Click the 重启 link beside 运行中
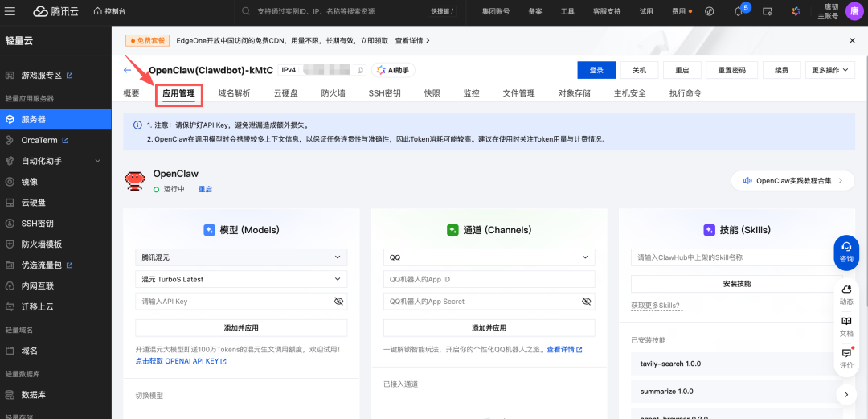 (206, 189)
